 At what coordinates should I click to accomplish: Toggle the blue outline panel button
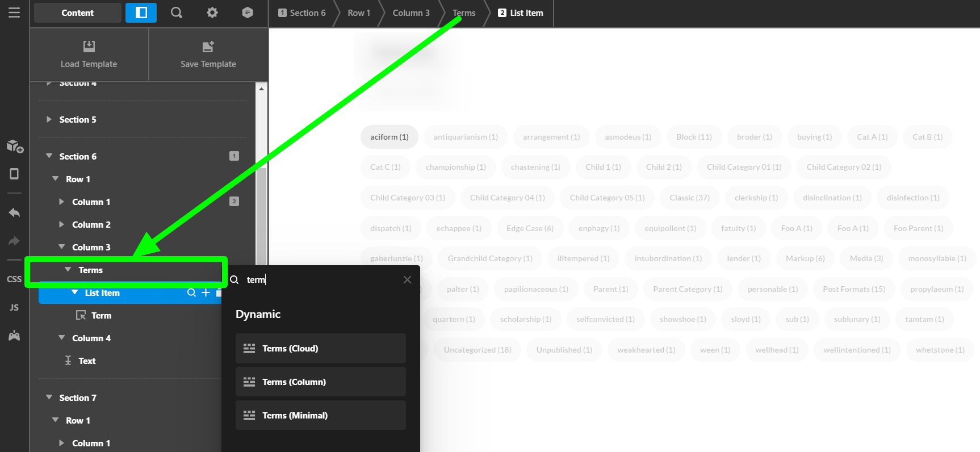pyautogui.click(x=141, y=12)
